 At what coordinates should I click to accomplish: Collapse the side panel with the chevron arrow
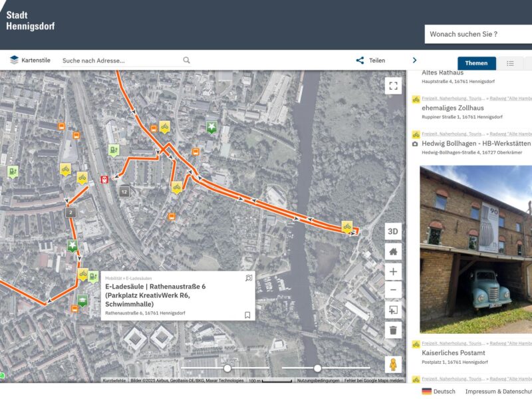click(414, 60)
